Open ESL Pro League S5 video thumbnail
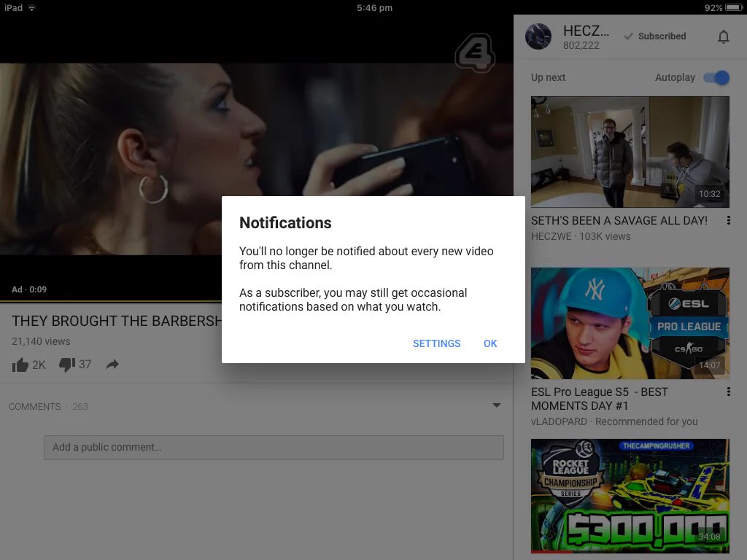 pos(630,323)
